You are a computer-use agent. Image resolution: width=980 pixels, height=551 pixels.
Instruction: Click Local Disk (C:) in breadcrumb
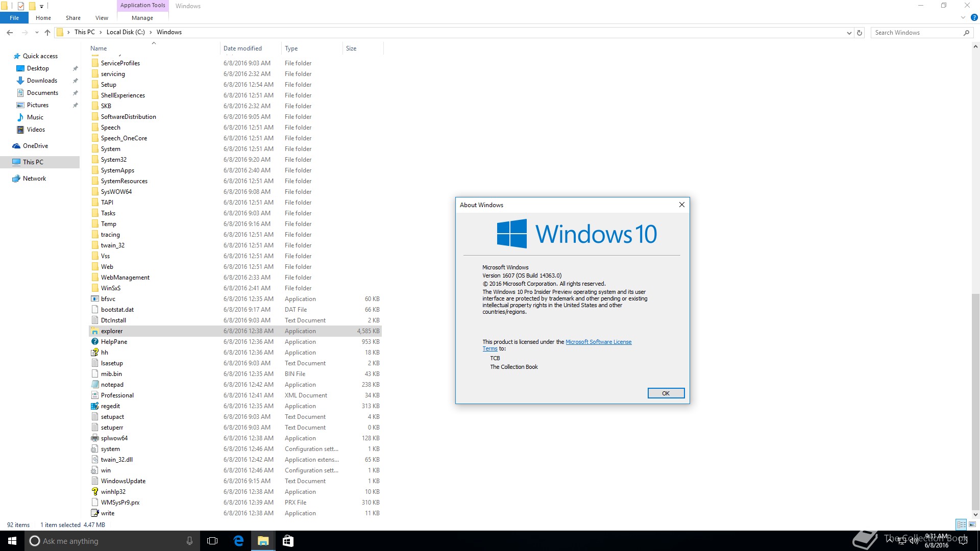tap(126, 32)
